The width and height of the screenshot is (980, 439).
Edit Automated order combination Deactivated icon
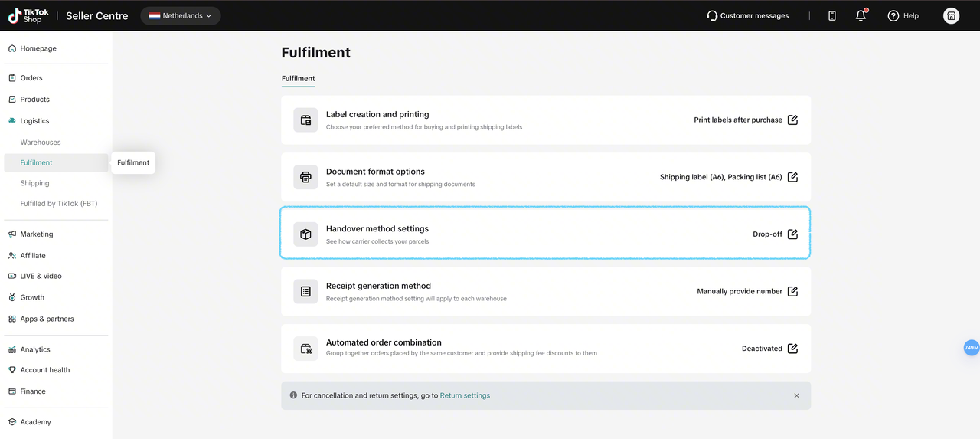click(792, 349)
